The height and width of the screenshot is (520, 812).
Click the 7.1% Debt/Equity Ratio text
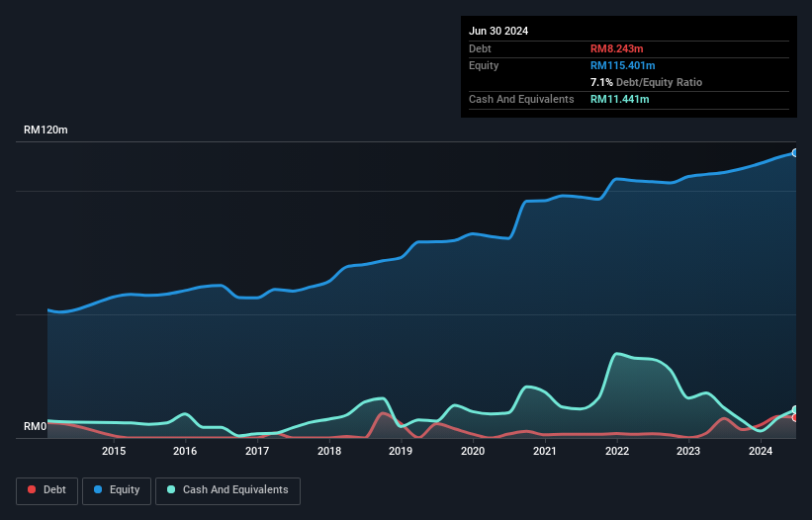click(646, 82)
